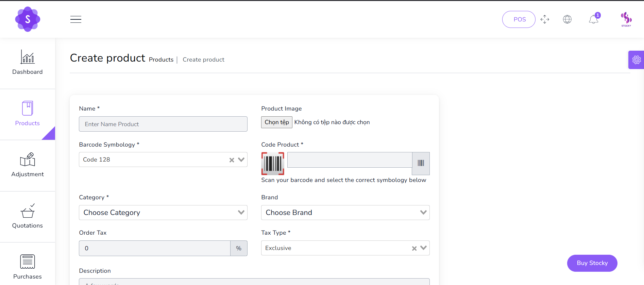Clear the Exclusive tax type selection

(414, 248)
